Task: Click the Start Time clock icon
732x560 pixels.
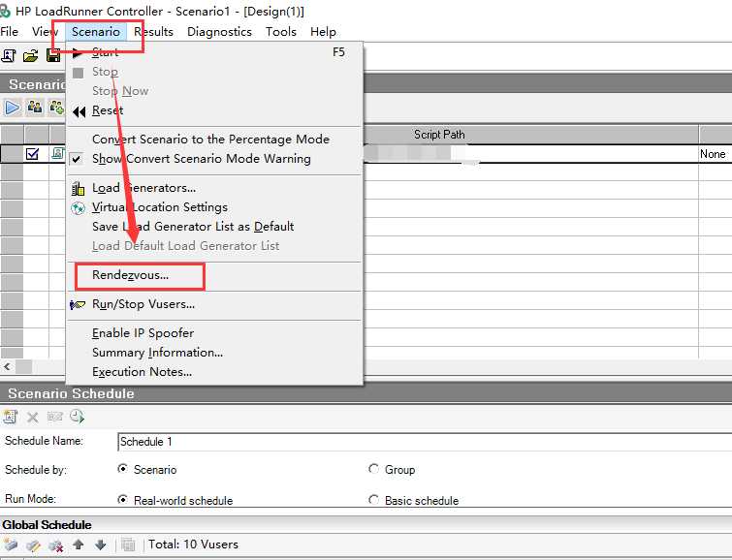Action: 77,417
